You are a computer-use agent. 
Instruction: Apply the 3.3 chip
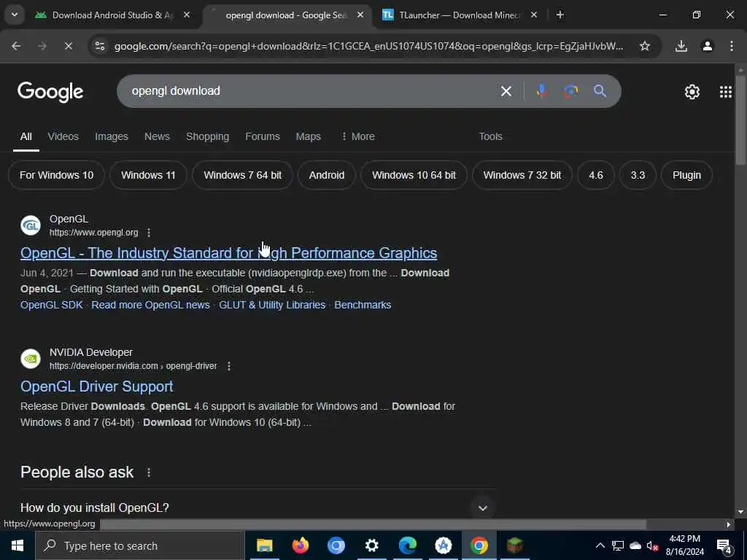(638, 175)
